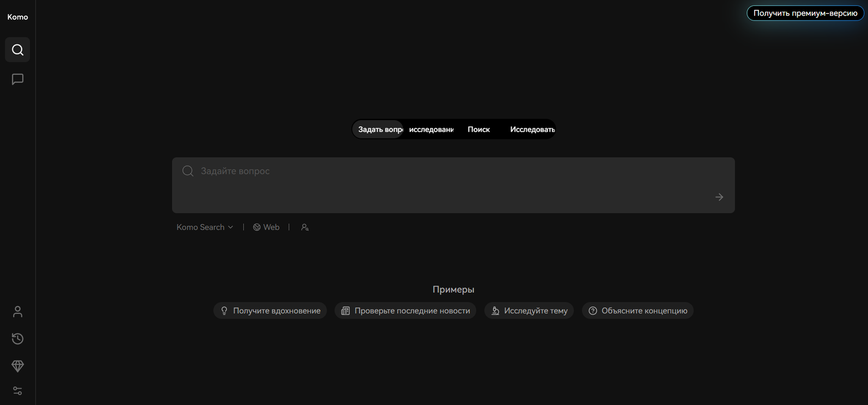Click the search magnifier icon in sidebar
This screenshot has width=868, height=405.
[x=17, y=50]
